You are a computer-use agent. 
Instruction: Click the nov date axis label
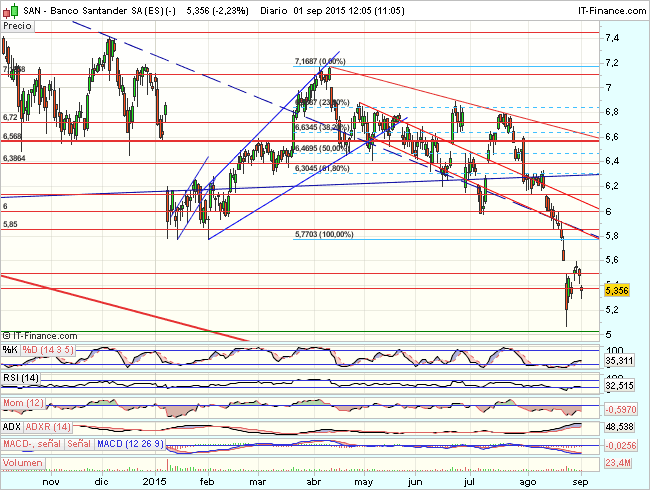point(51,482)
